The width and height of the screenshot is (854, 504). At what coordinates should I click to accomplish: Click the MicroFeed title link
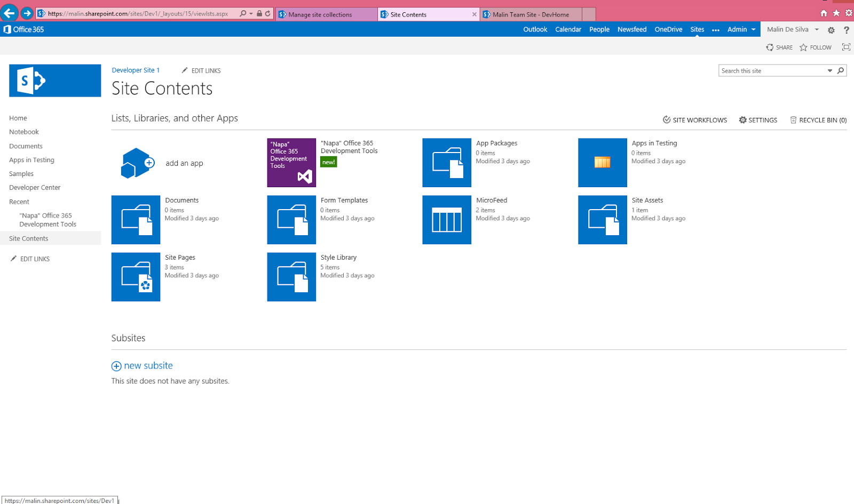click(492, 200)
